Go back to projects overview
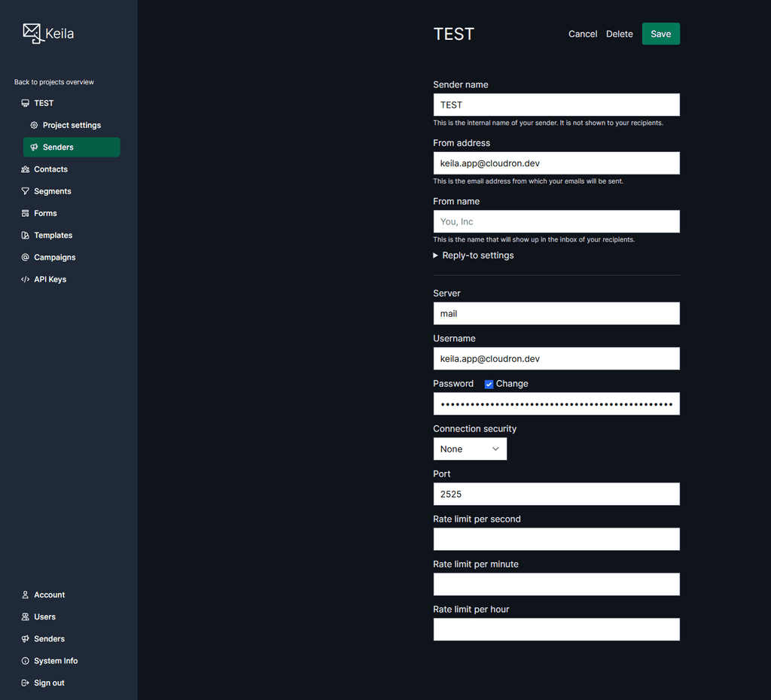Viewport: 771px width, 700px height. 54,82
